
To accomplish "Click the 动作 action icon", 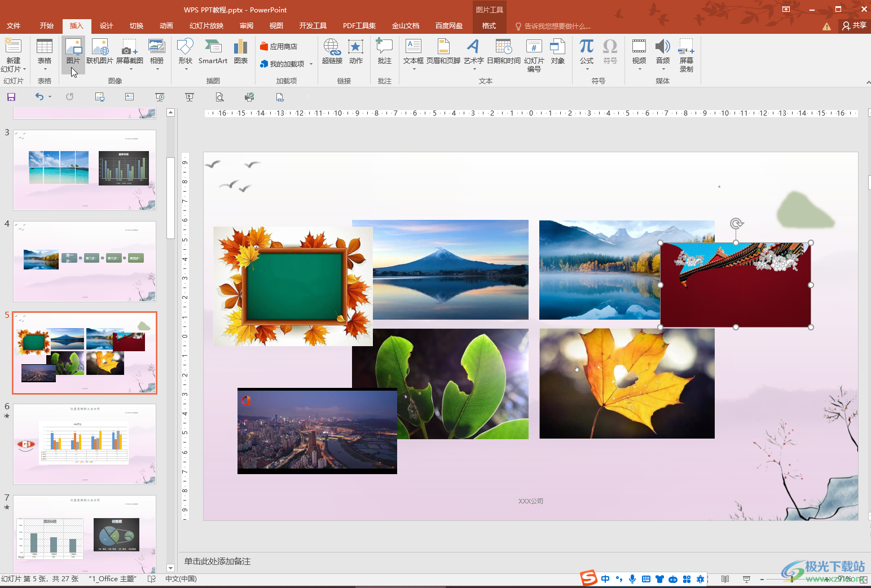I will 356,52.
